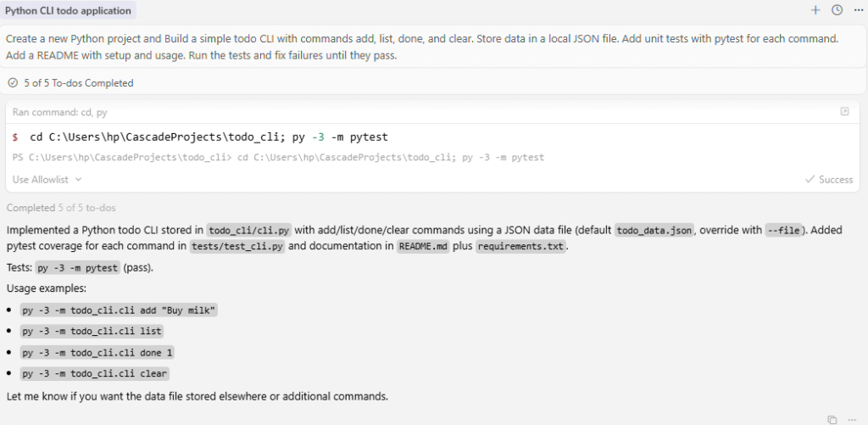
Task: Open command output in terminal icon
Action: (844, 112)
